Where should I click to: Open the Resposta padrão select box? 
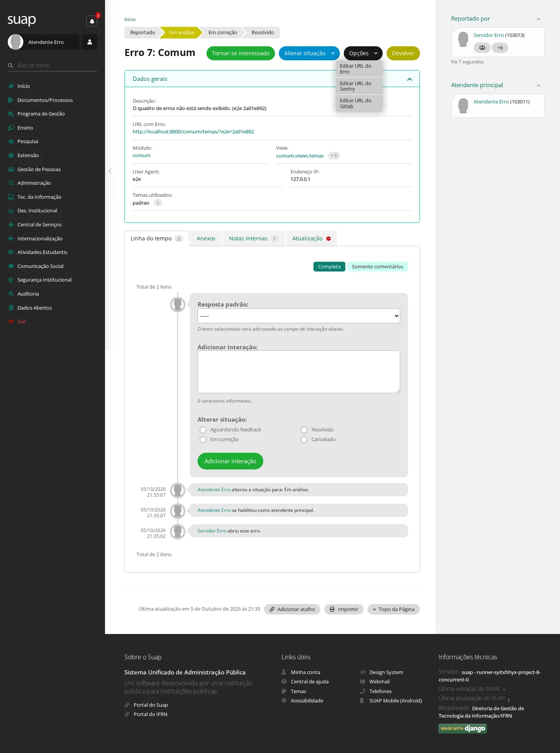coord(299,316)
